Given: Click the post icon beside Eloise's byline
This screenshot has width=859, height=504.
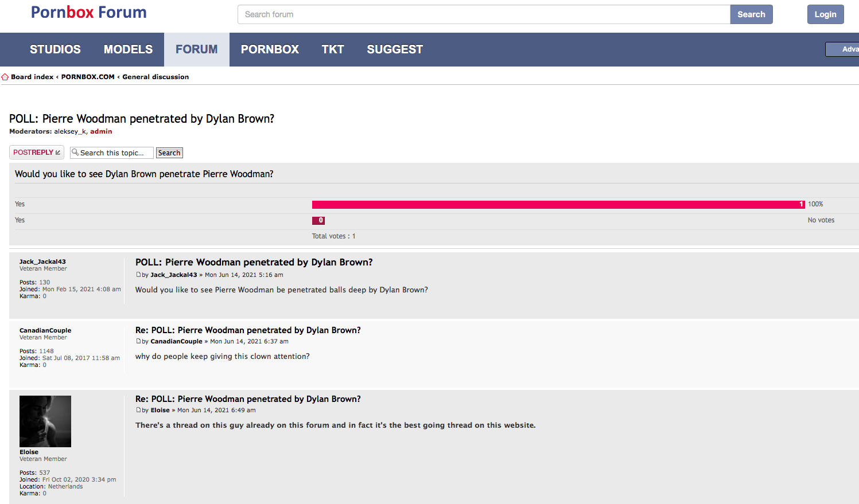Looking at the screenshot, I should [138, 410].
